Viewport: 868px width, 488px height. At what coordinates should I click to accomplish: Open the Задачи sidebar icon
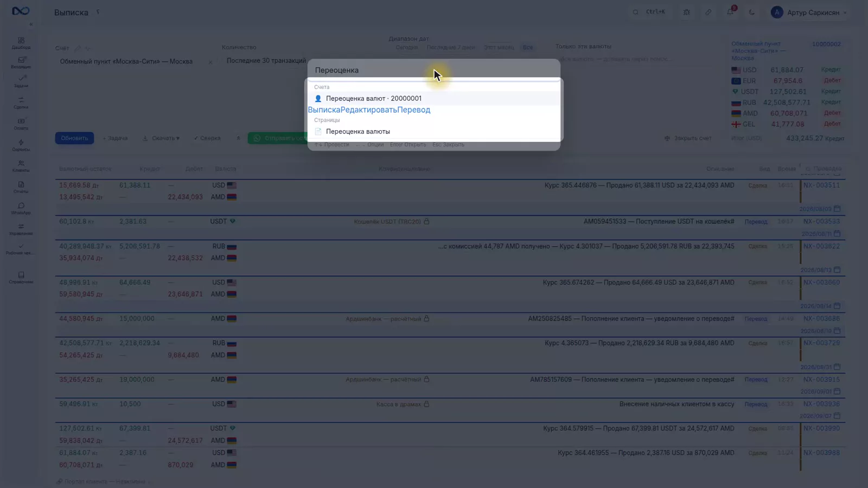21,81
